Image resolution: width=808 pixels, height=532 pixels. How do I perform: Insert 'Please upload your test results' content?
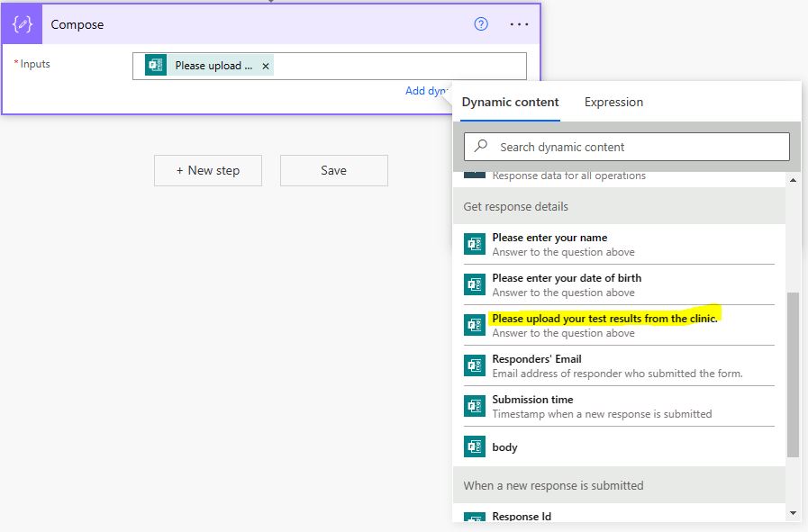(x=604, y=319)
